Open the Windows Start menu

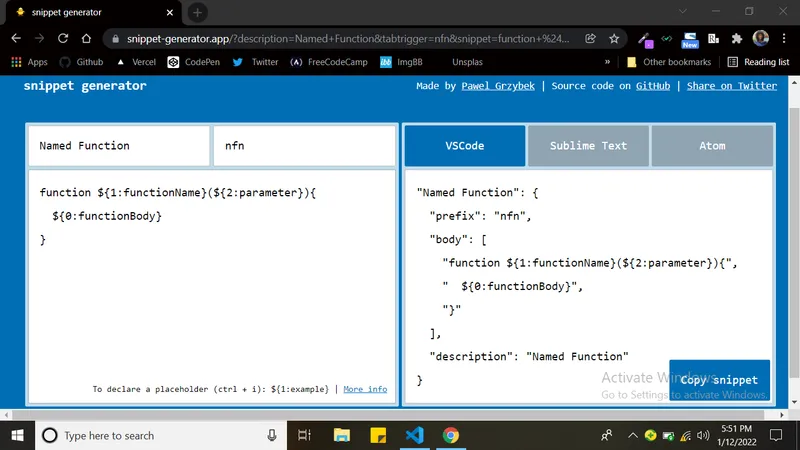coord(17,436)
